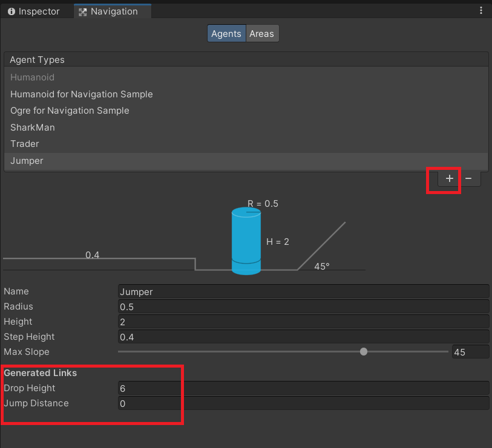
Task: Switch to the Areas view
Action: 261,34
